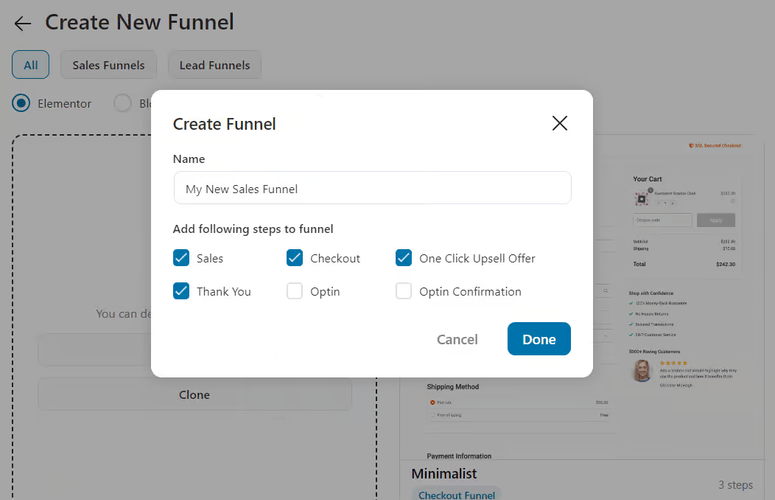Switch to the All funnels tab

point(31,65)
